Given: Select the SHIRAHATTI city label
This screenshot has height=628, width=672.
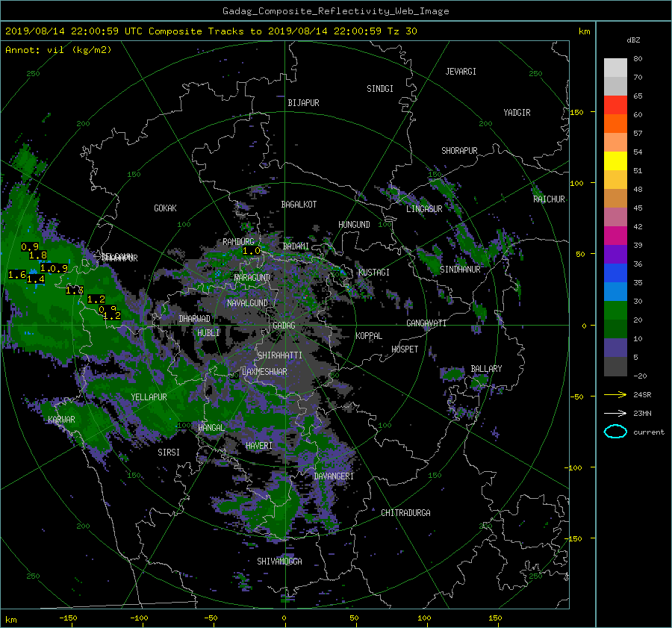Looking at the screenshot, I should (280, 355).
